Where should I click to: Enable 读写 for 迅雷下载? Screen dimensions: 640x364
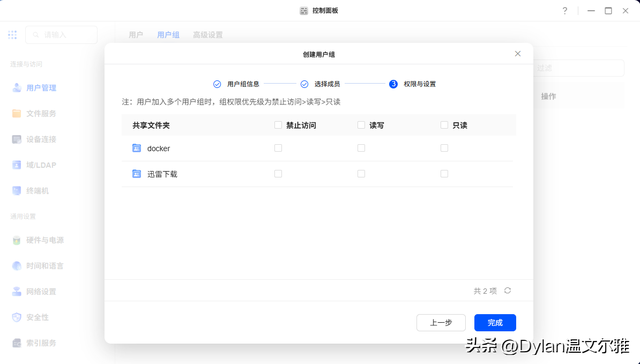point(361,174)
